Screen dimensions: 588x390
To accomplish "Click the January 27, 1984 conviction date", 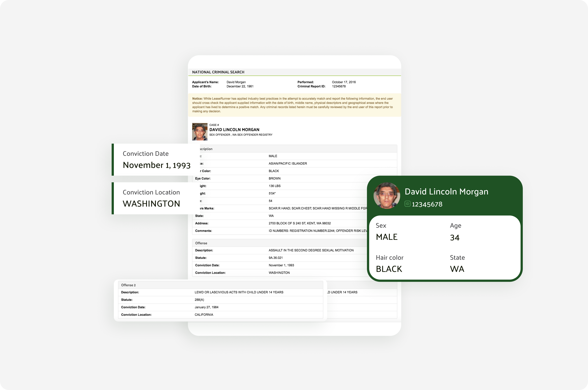I will coord(206,307).
